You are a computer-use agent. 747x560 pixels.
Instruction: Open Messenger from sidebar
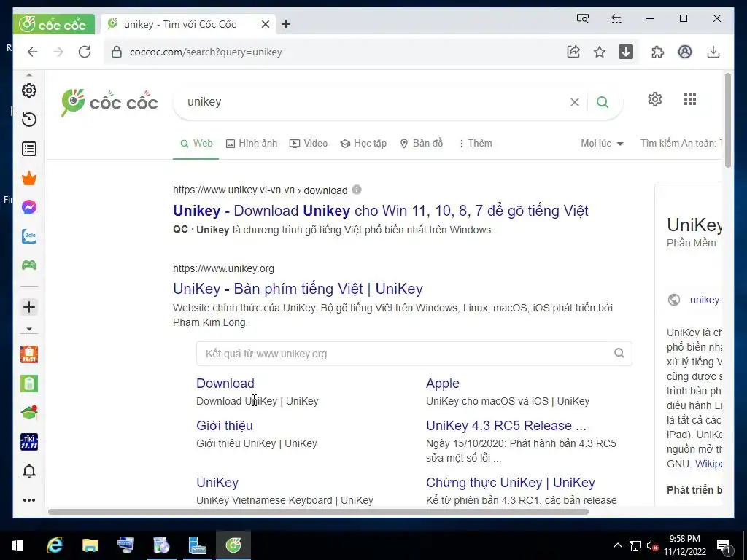29,207
